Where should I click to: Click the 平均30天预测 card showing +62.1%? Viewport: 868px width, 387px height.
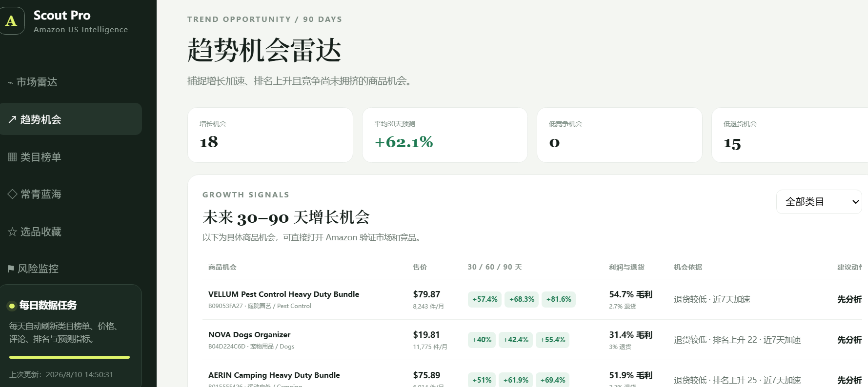tap(445, 135)
